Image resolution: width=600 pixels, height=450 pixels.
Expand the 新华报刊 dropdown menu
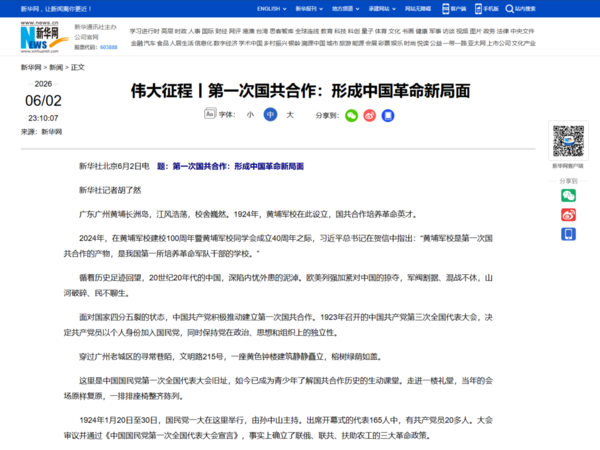coord(309,9)
